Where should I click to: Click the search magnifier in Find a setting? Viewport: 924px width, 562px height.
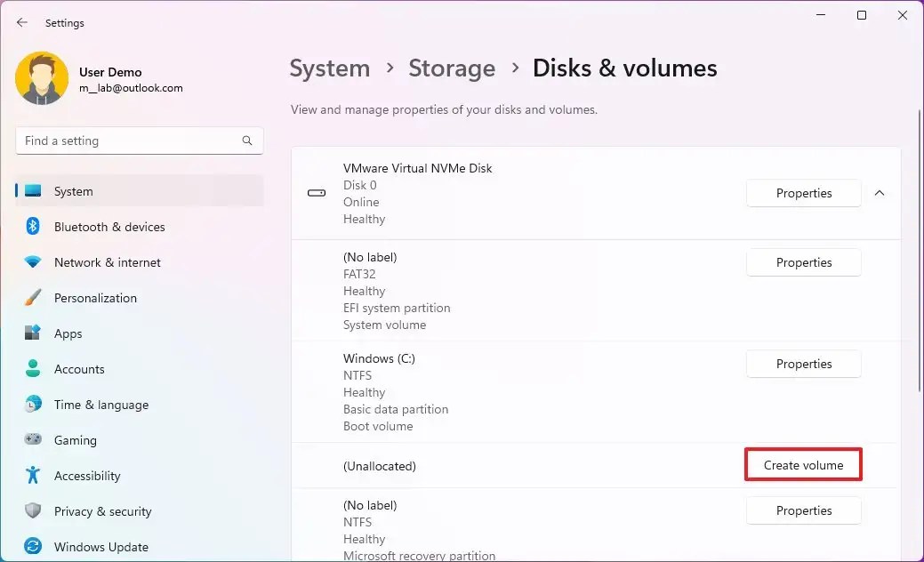(x=246, y=140)
